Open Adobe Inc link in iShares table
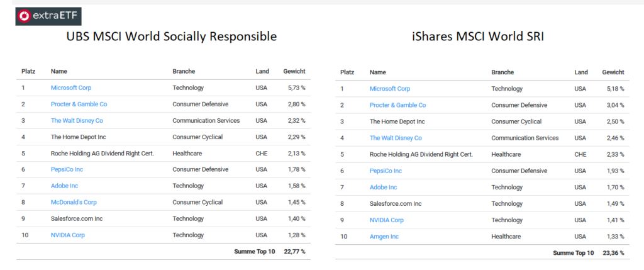Viewport: 644px width, 270px height. pyautogui.click(x=383, y=187)
